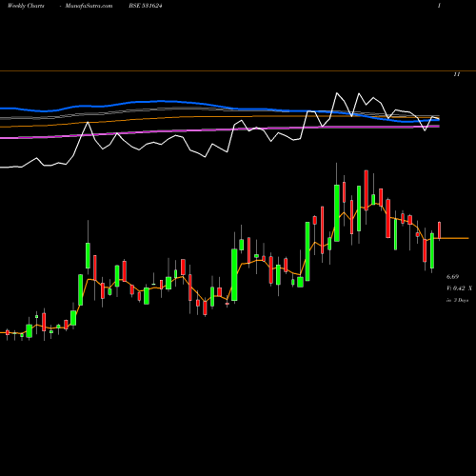Click the price value '6.69'
Viewport: 476px width, 476px height.
click(452, 277)
